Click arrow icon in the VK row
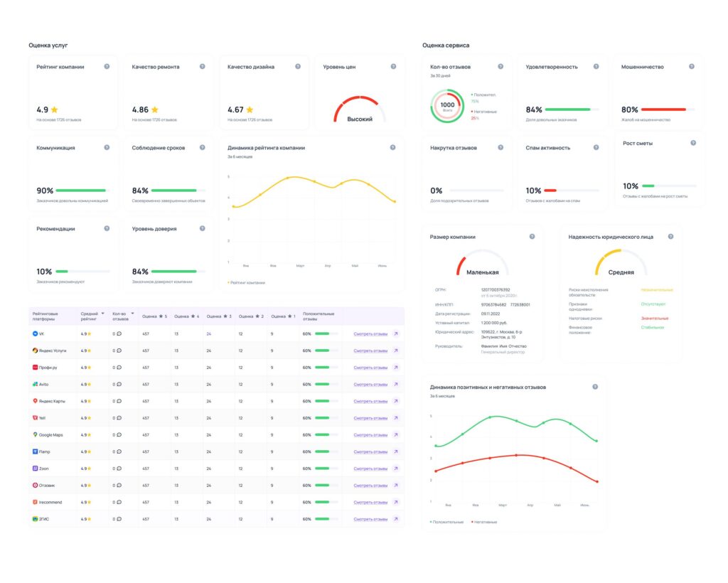 [396, 333]
